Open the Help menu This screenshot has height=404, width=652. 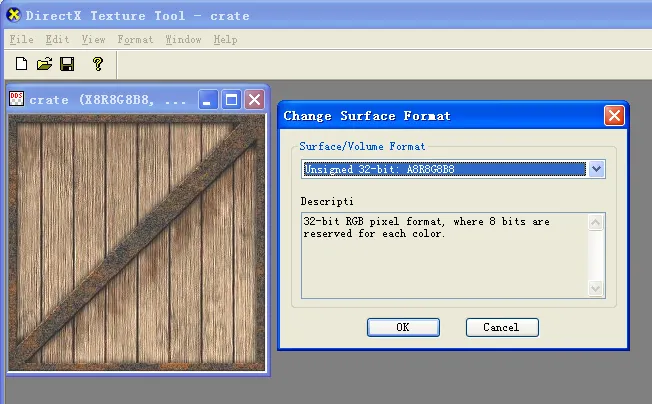pyautogui.click(x=225, y=39)
